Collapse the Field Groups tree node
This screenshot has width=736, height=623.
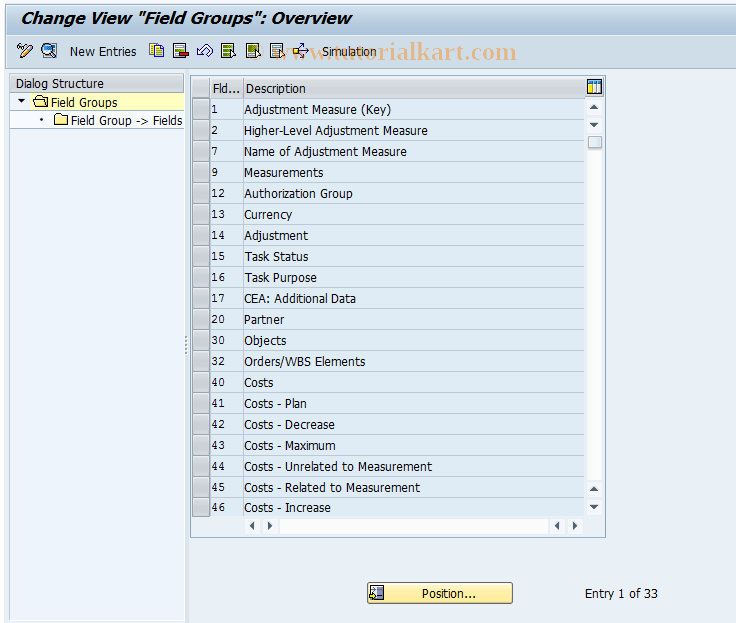(x=21, y=101)
